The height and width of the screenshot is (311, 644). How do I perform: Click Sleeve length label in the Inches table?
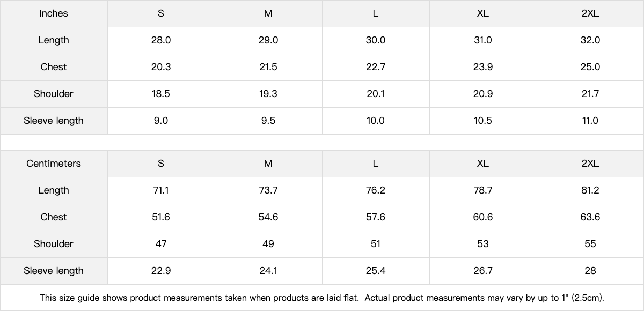point(54,121)
